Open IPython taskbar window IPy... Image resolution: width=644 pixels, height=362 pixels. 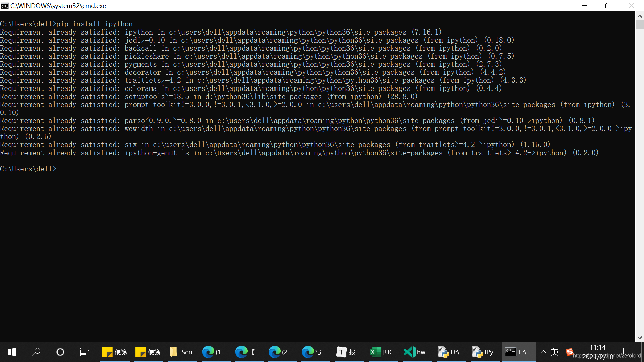tap(485, 352)
